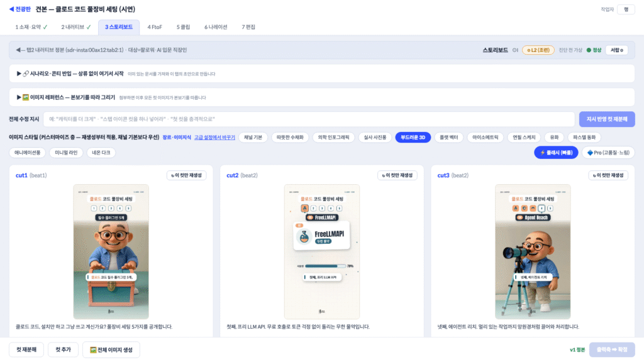Click caption starting 클로드 코드, 설치만 하고
Screen dimensions: 644x362
coord(94,327)
